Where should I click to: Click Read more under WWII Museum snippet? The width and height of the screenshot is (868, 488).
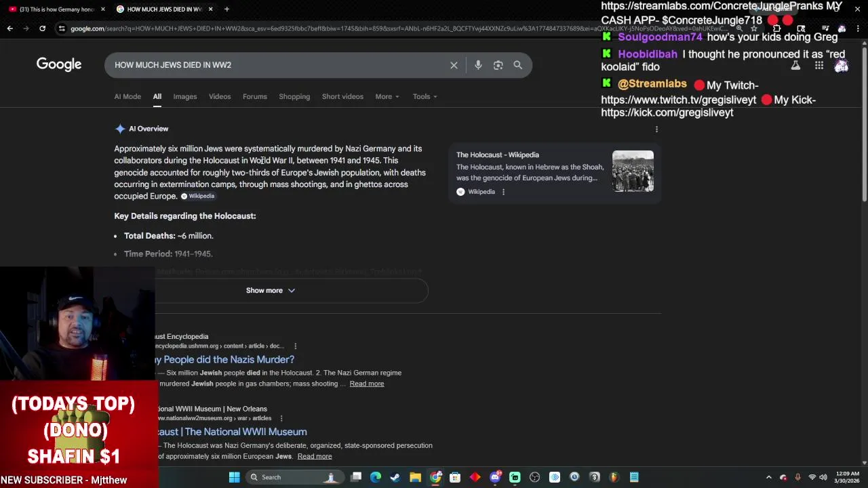pos(315,456)
